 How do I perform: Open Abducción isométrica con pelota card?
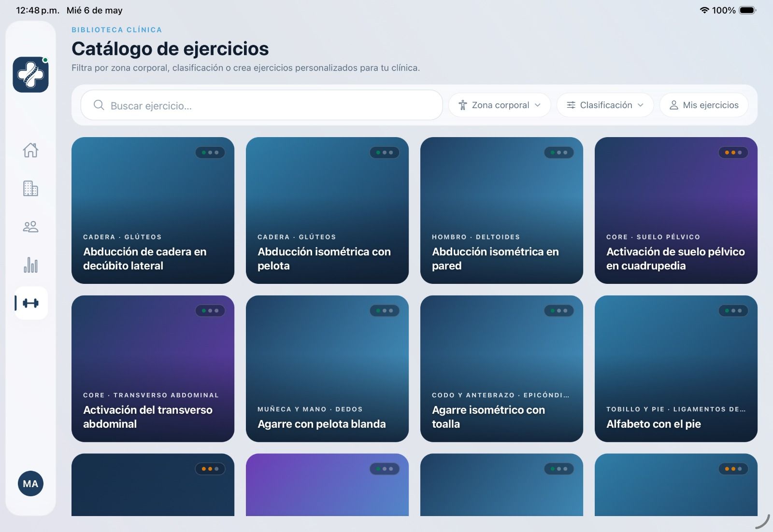tap(327, 210)
